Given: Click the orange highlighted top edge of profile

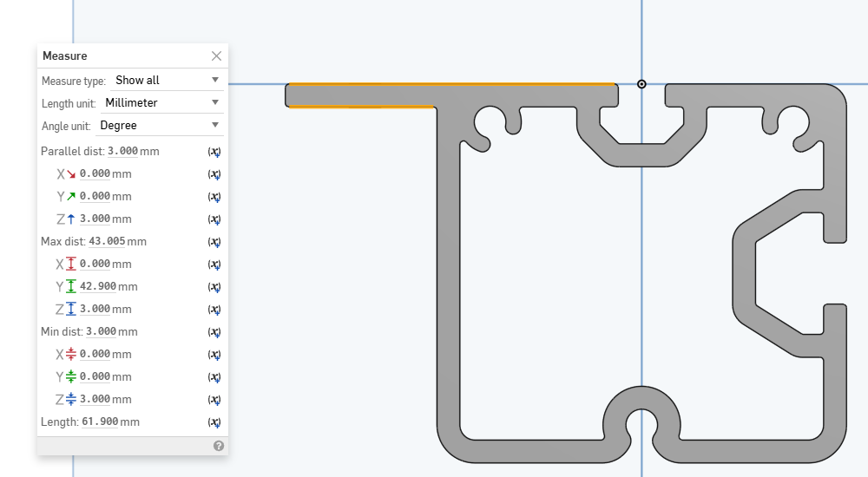Looking at the screenshot, I should click(451, 84).
